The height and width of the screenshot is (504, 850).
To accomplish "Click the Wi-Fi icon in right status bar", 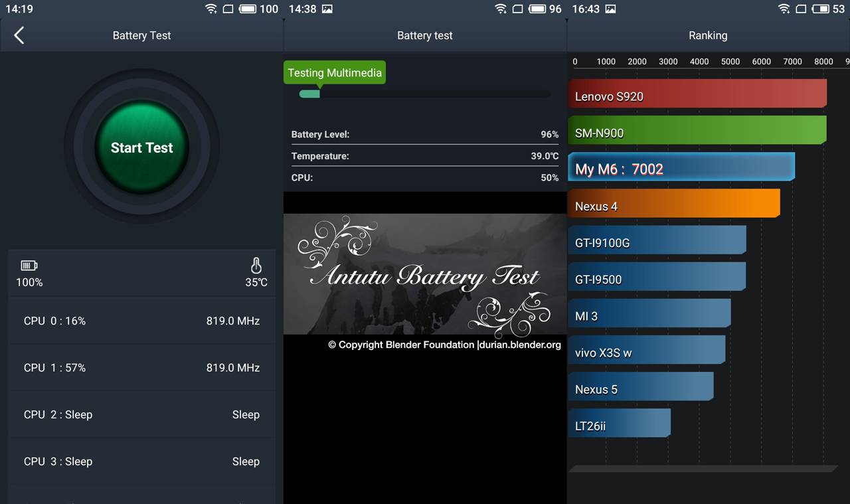I will tap(784, 9).
